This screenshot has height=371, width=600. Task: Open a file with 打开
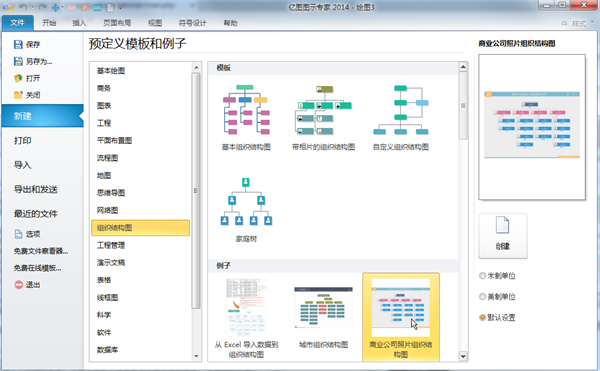tap(27, 78)
